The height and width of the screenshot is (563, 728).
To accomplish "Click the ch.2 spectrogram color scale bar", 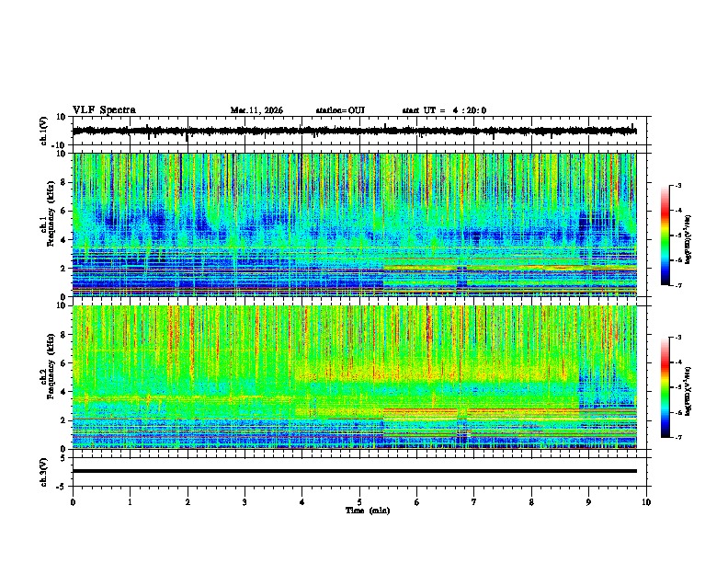I will click(x=665, y=387).
